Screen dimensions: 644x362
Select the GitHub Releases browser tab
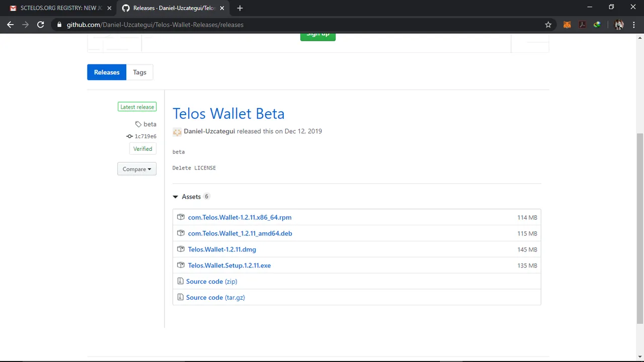(174, 8)
